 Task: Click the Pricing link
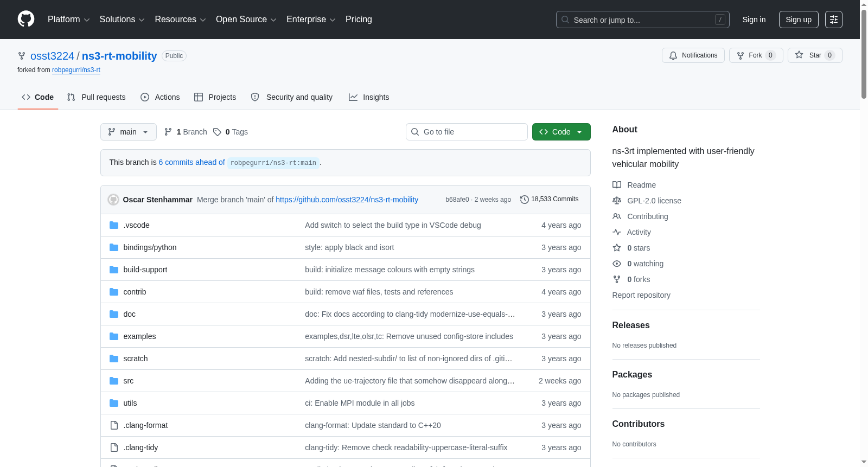[359, 20]
